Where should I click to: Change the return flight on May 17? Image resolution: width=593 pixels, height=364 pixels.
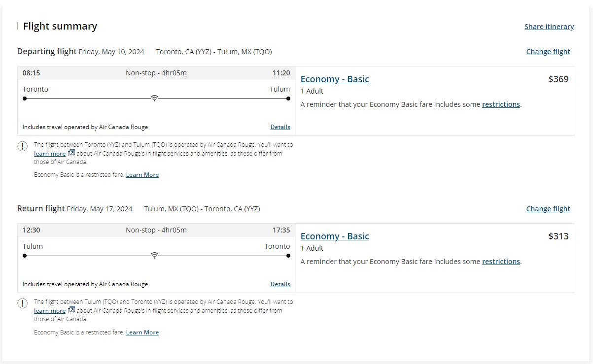548,209
